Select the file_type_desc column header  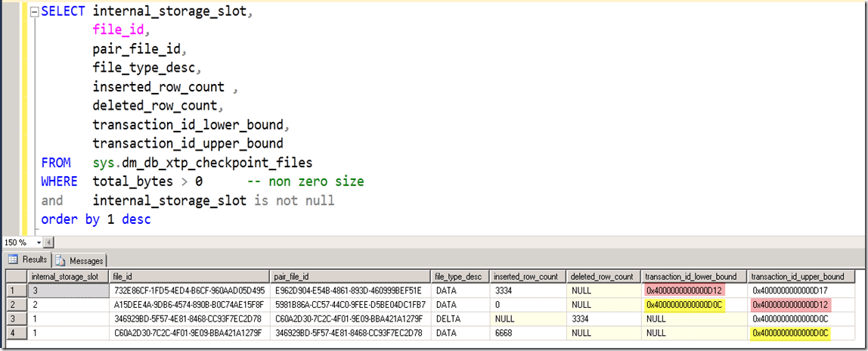460,276
